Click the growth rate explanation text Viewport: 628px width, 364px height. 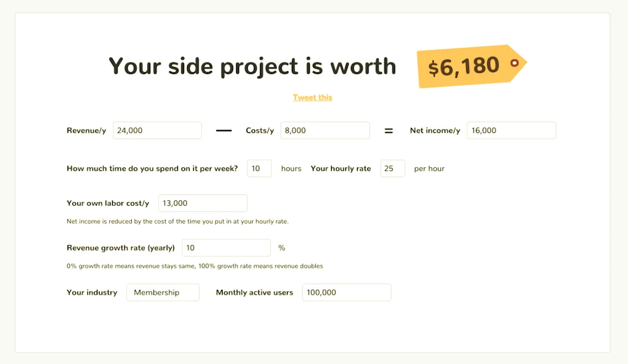194,266
